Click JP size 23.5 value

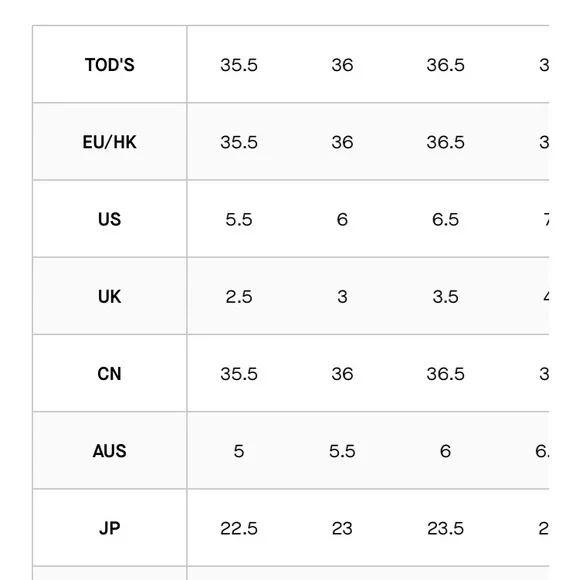point(445,529)
